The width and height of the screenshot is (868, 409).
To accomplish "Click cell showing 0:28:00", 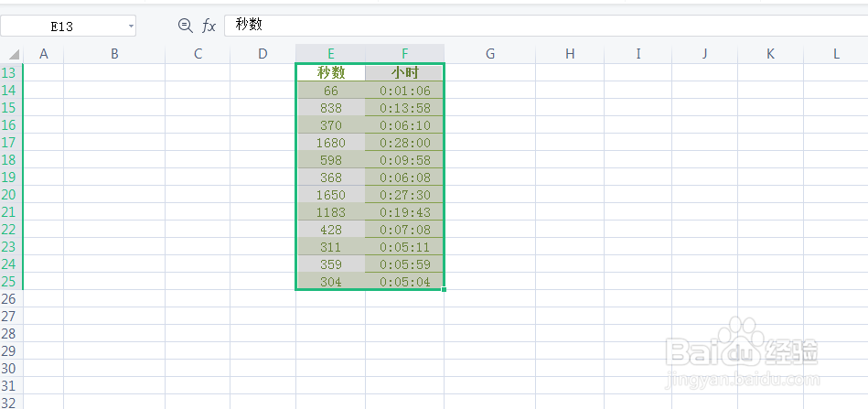I will point(404,142).
